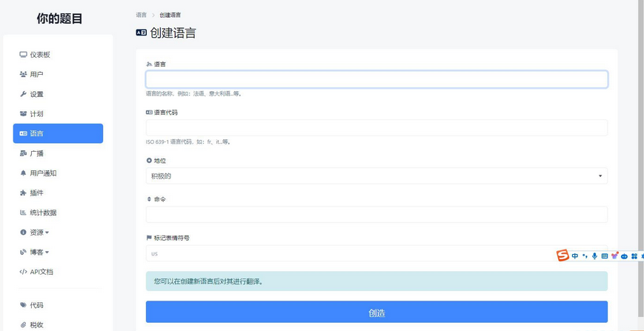Click help text 语言的名称，例如：法语
This screenshot has width=644, height=331.
point(194,94)
